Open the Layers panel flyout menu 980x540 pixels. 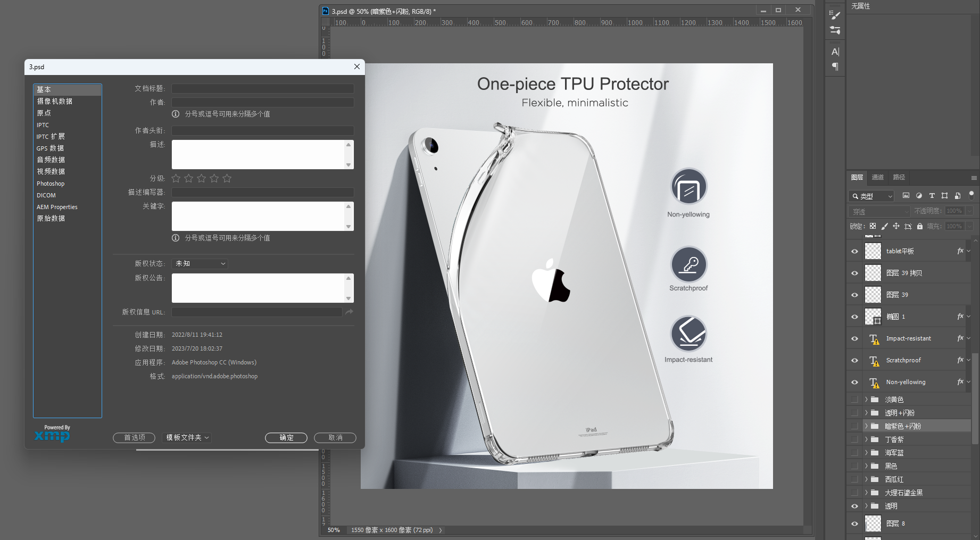(974, 178)
